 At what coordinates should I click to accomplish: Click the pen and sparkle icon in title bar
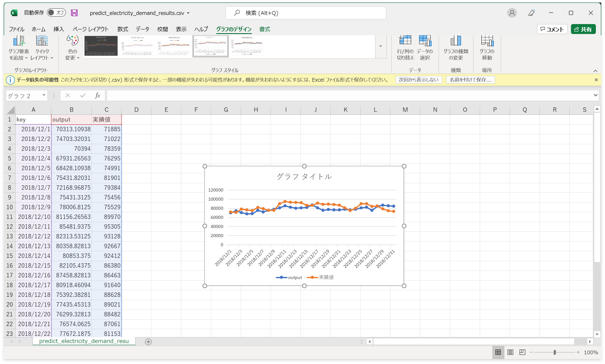[532, 13]
